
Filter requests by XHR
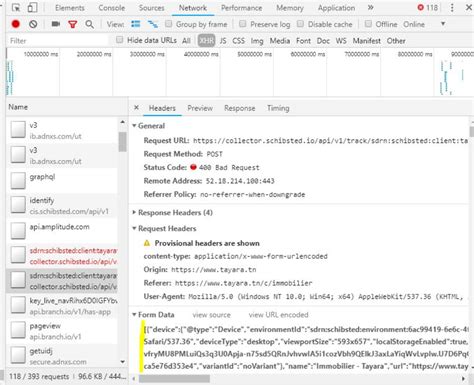pyautogui.click(x=206, y=41)
